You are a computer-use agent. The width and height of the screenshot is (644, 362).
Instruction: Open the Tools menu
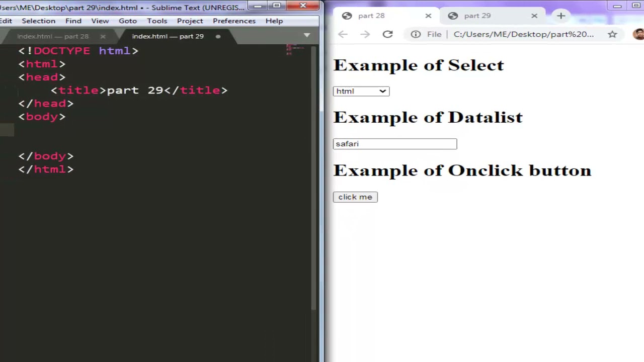point(157,21)
